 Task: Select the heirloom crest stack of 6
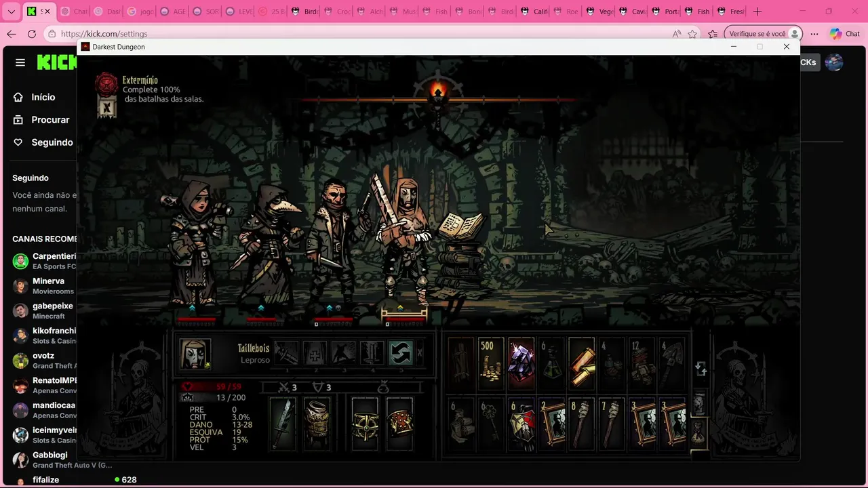pyautogui.click(x=521, y=424)
